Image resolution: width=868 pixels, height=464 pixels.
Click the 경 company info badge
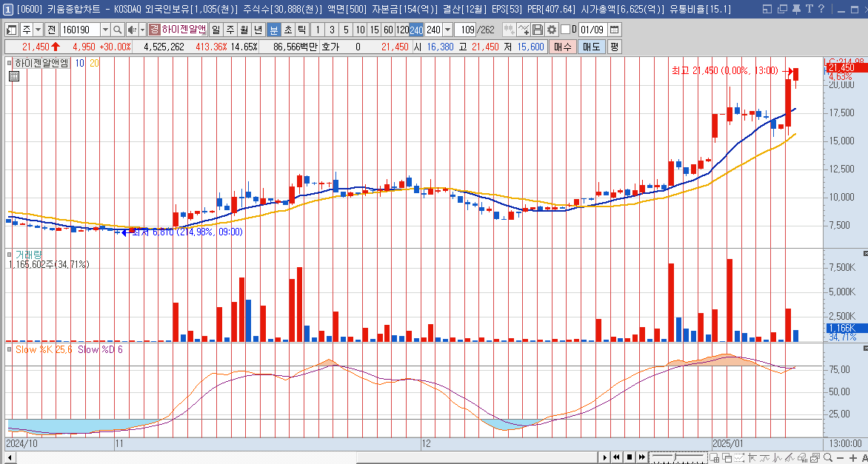point(155,30)
